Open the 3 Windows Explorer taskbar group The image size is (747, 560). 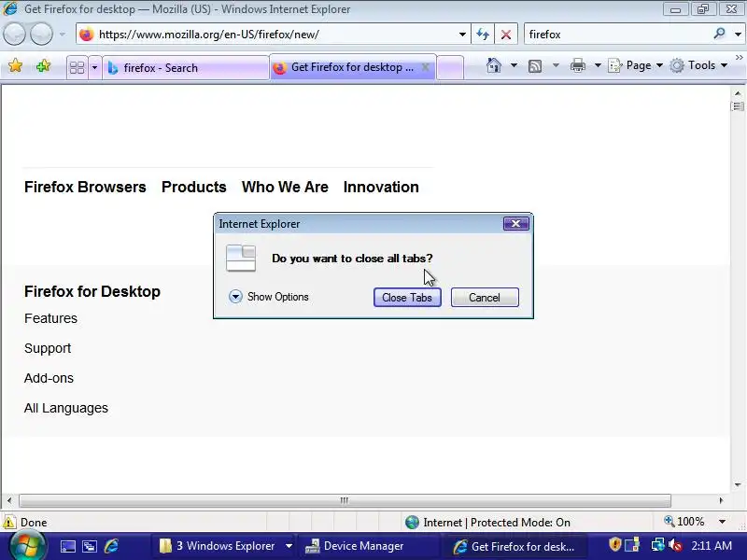click(225, 546)
